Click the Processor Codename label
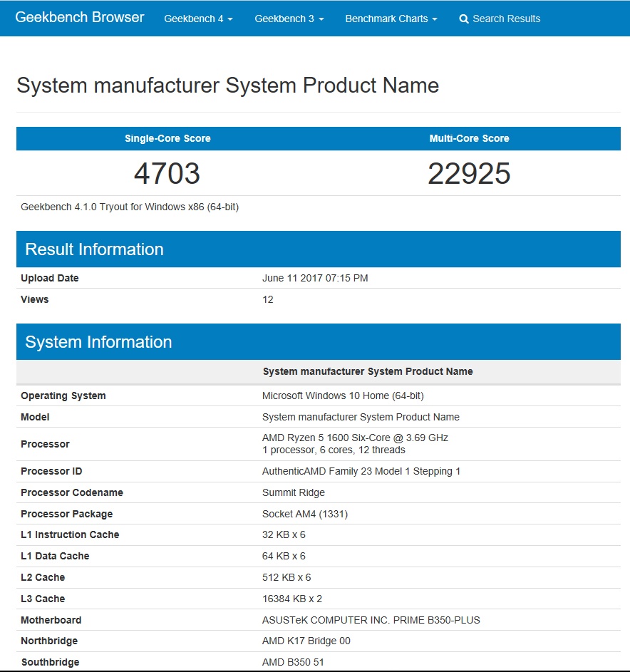The image size is (630, 672). (x=72, y=492)
